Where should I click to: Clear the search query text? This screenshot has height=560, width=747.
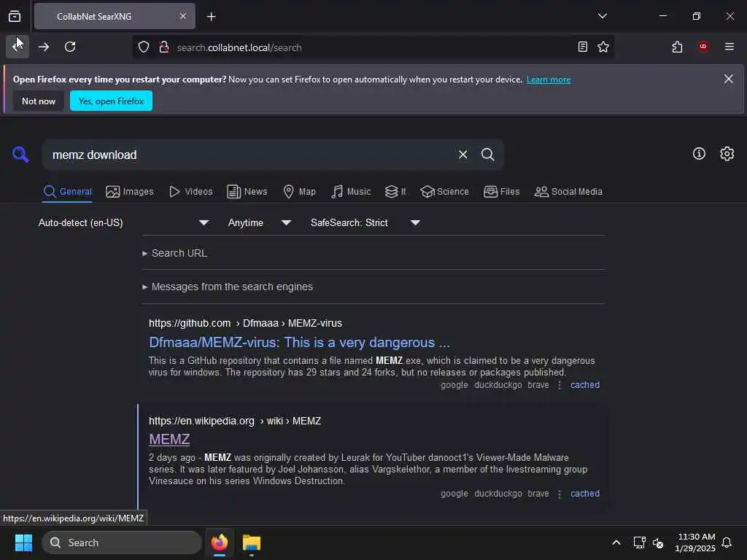pyautogui.click(x=462, y=155)
